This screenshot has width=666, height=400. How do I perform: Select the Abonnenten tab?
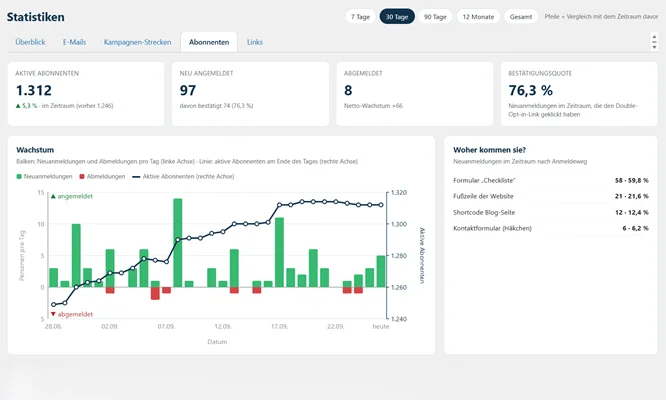209,42
